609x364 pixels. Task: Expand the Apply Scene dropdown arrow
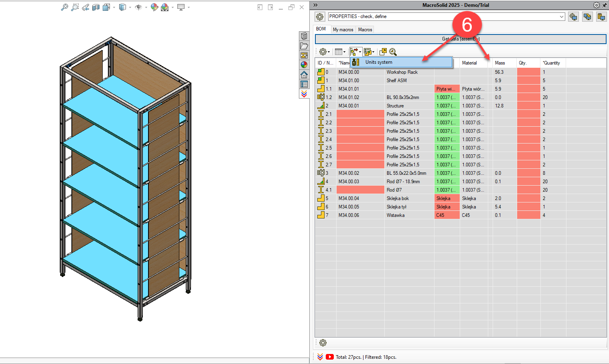[173, 7]
